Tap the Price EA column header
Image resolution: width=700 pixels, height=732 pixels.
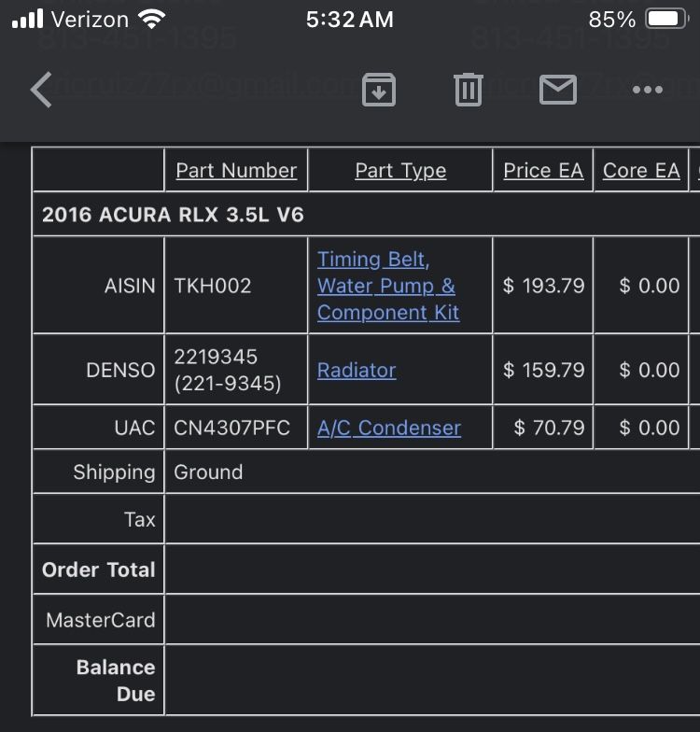pos(543,170)
